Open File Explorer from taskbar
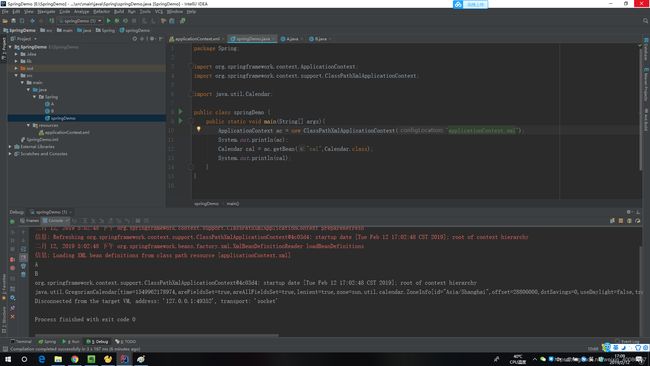 point(58,359)
